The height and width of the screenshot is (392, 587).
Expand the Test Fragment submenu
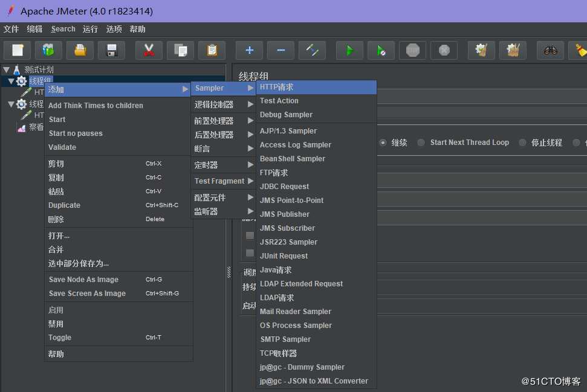pos(224,181)
